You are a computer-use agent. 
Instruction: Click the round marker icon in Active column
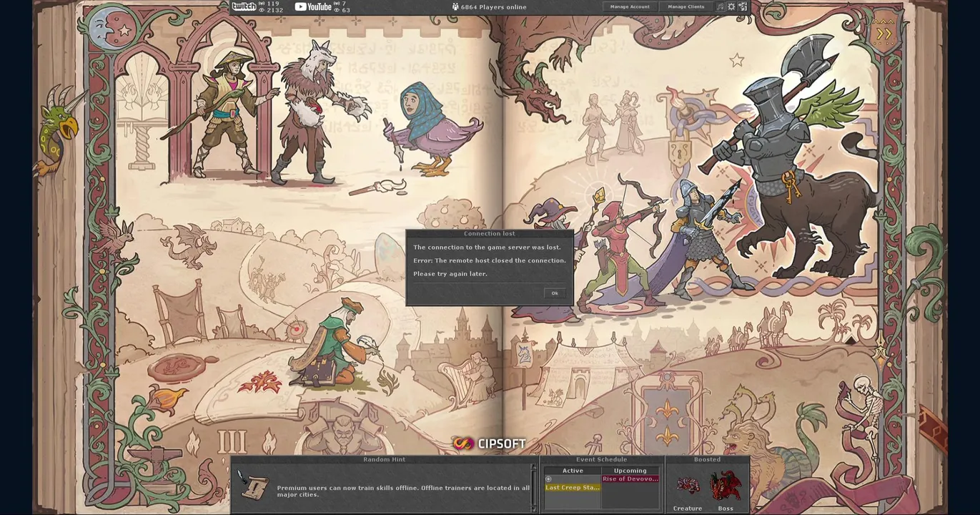coord(548,479)
